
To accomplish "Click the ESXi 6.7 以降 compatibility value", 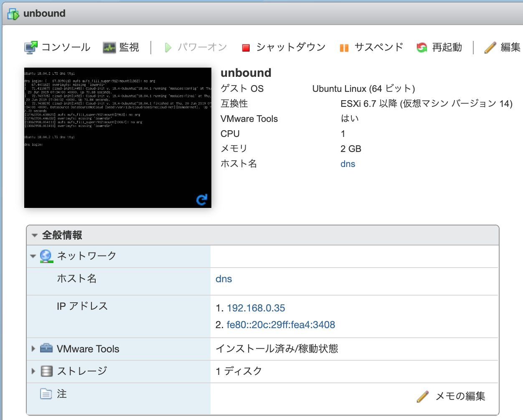I will [427, 104].
